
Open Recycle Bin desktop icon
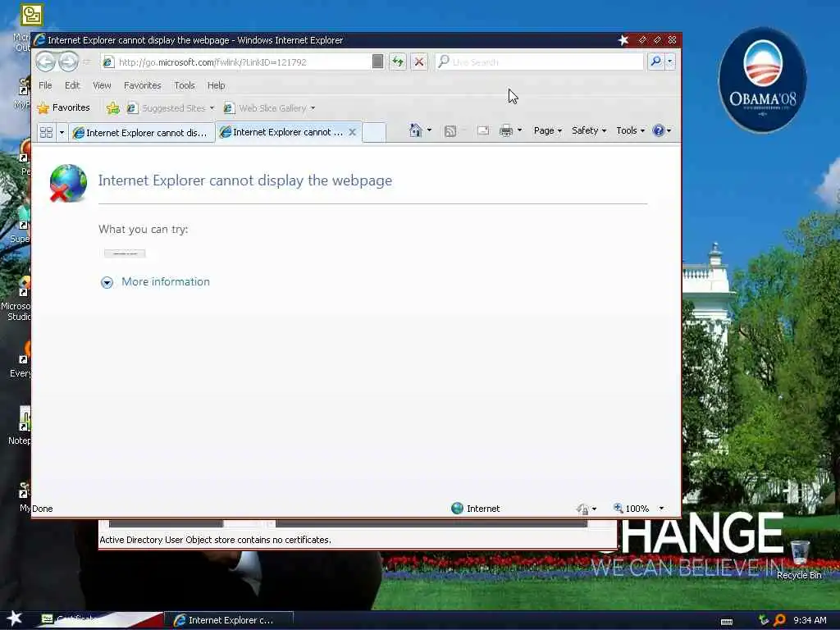799,559
